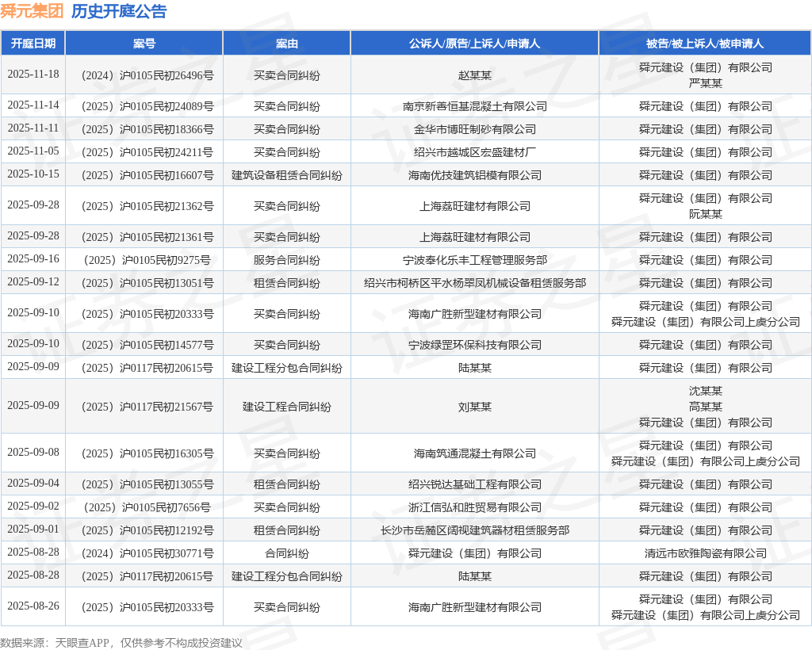
Task: Click 金华市博旺制砂有限公司
Action: (474, 129)
